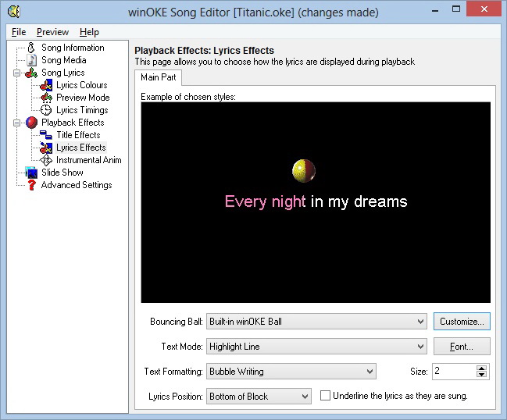Click the Song Information snowman icon
Image resolution: width=507 pixels, height=420 pixels.
pyautogui.click(x=31, y=48)
